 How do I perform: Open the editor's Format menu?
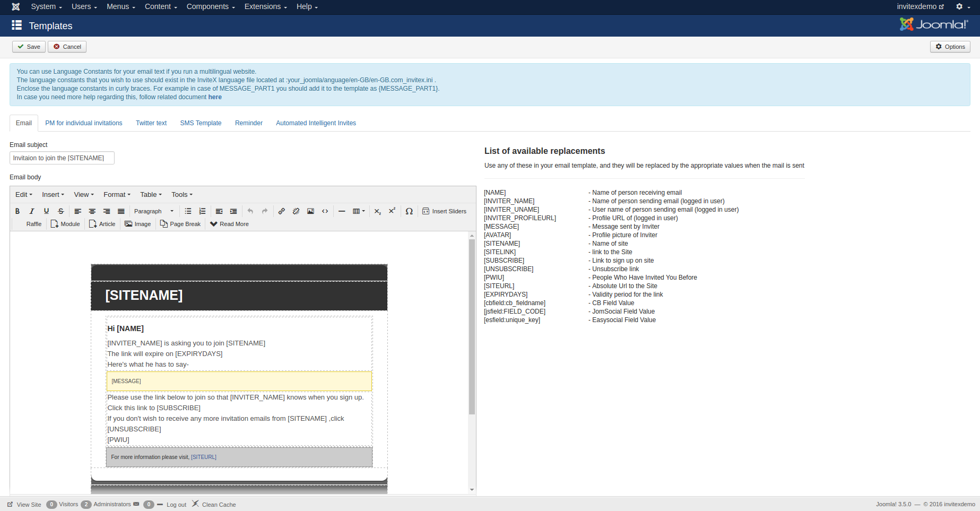117,195
